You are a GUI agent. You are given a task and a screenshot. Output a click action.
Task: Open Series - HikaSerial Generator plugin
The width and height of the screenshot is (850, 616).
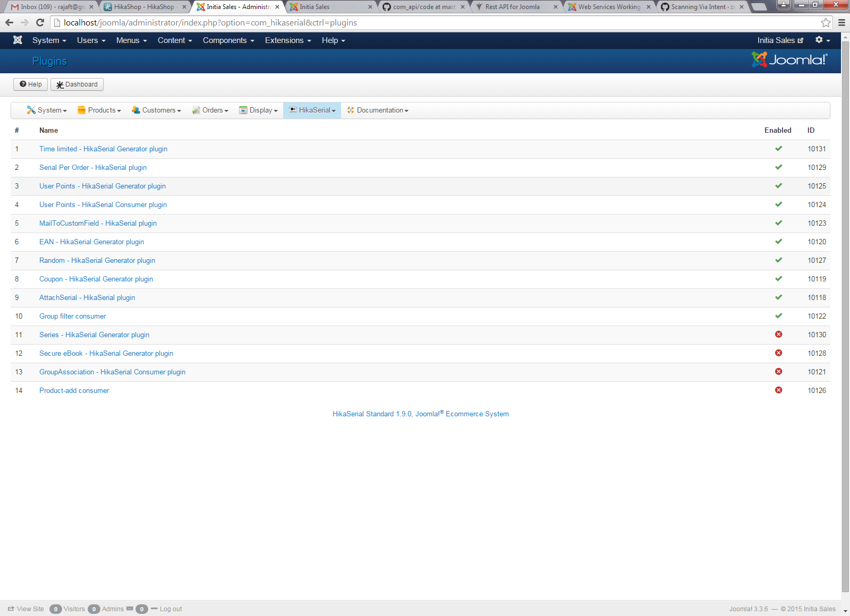tap(94, 335)
